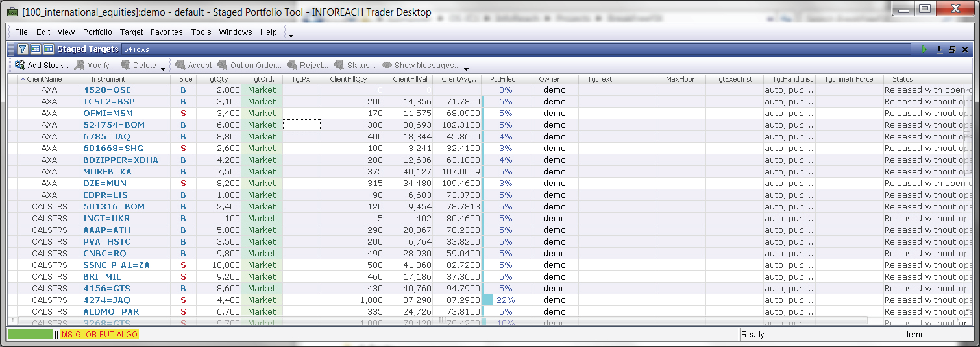The width and height of the screenshot is (980, 347).
Task: Open the Portfolio menu
Action: [97, 32]
